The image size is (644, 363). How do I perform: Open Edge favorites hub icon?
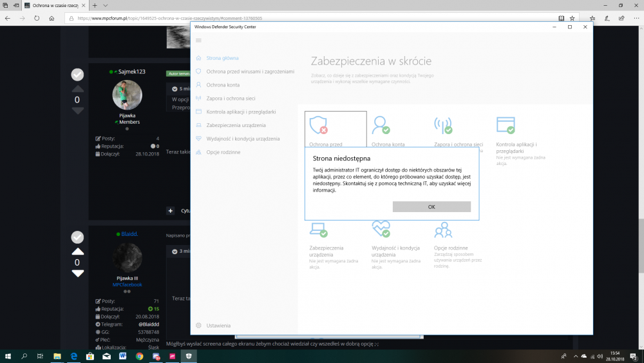click(x=592, y=18)
